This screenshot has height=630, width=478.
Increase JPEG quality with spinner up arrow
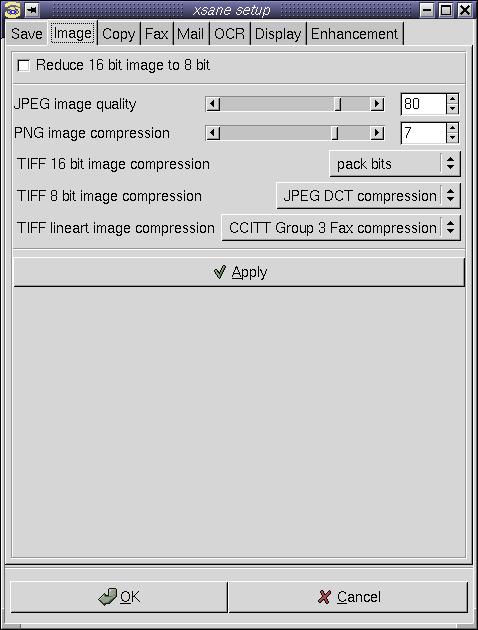coord(452,100)
